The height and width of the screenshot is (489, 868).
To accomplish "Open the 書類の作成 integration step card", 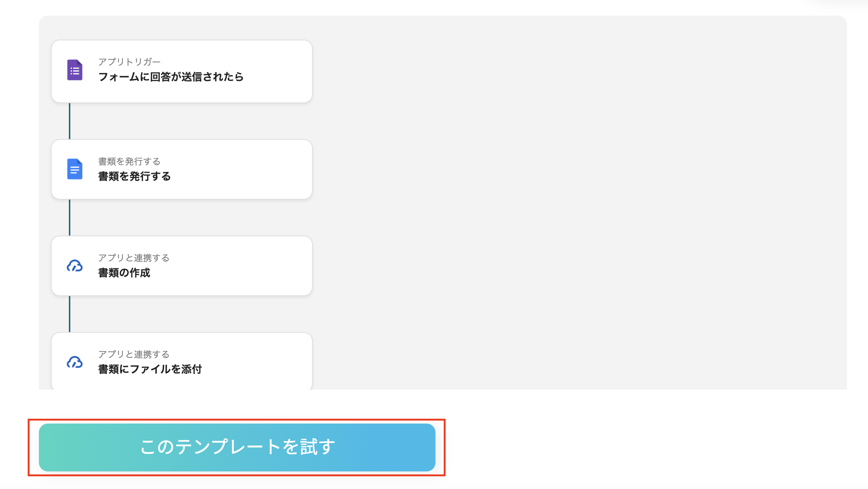I will 181,265.
